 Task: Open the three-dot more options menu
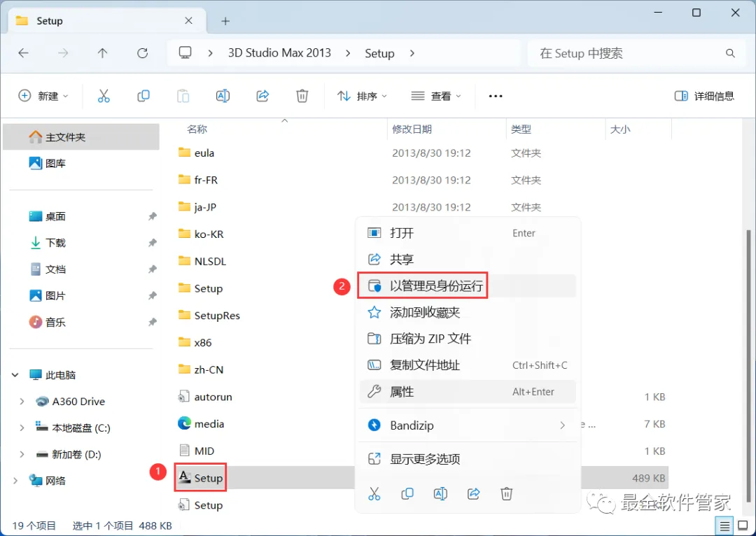[495, 96]
